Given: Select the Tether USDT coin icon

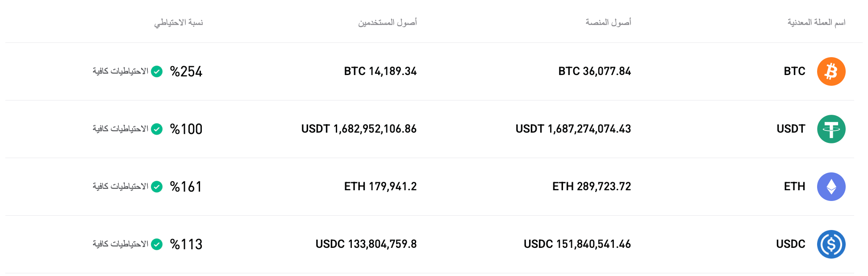Looking at the screenshot, I should pos(831,129).
